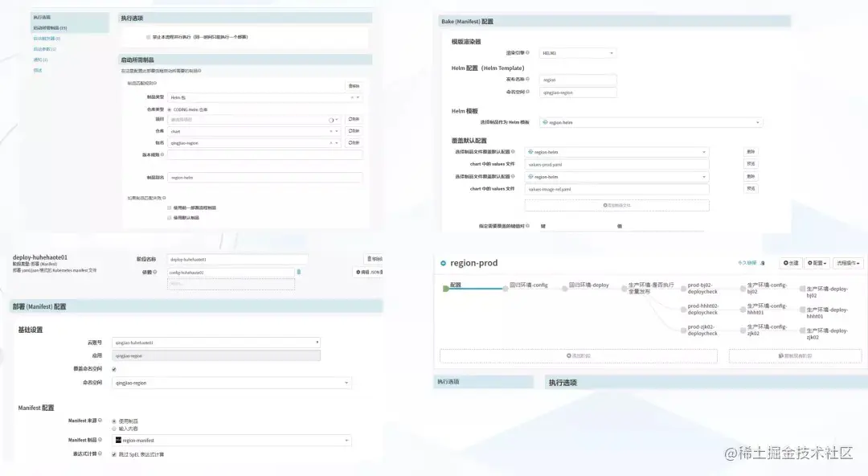868x476 pixels.
Task: Delete the second override artifact row
Action: [751, 177]
